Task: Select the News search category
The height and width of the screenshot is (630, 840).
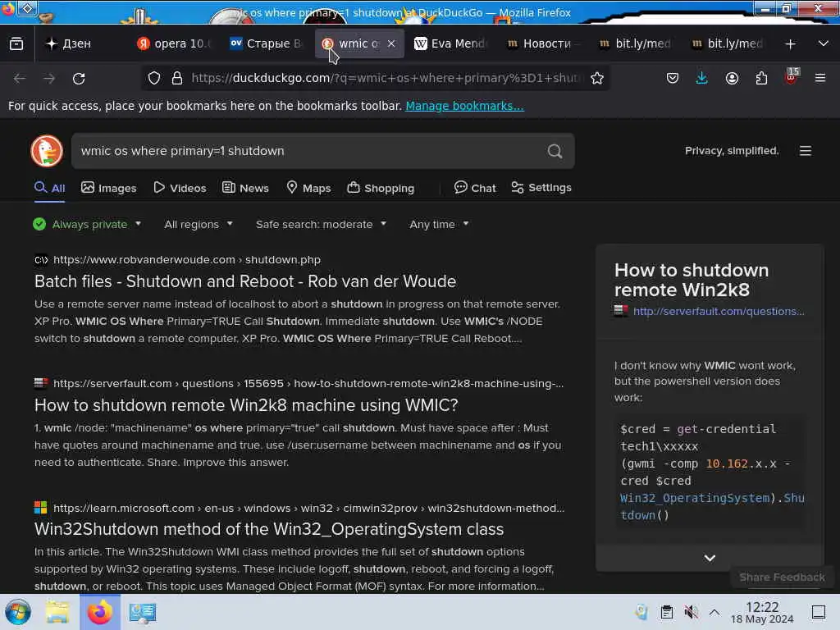Action: tap(245, 188)
